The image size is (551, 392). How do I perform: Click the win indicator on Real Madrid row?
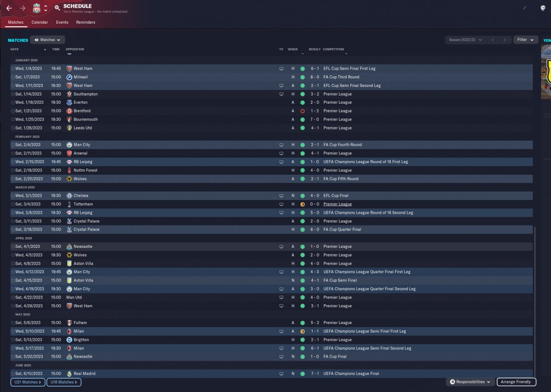(x=303, y=373)
